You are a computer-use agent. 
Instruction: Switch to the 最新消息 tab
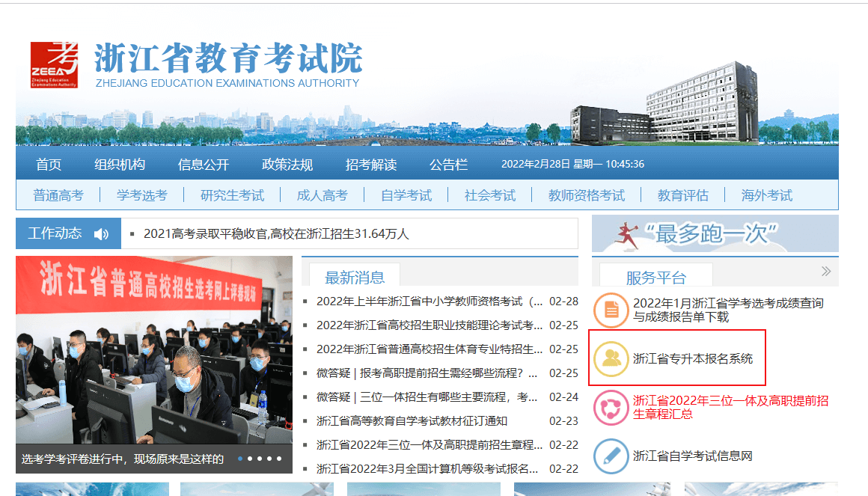pos(355,278)
